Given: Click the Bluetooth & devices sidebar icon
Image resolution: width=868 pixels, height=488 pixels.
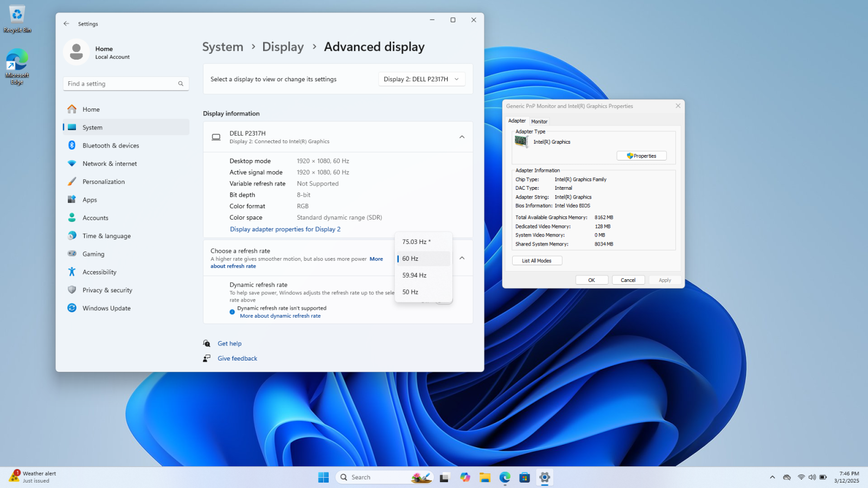Looking at the screenshot, I should point(72,145).
